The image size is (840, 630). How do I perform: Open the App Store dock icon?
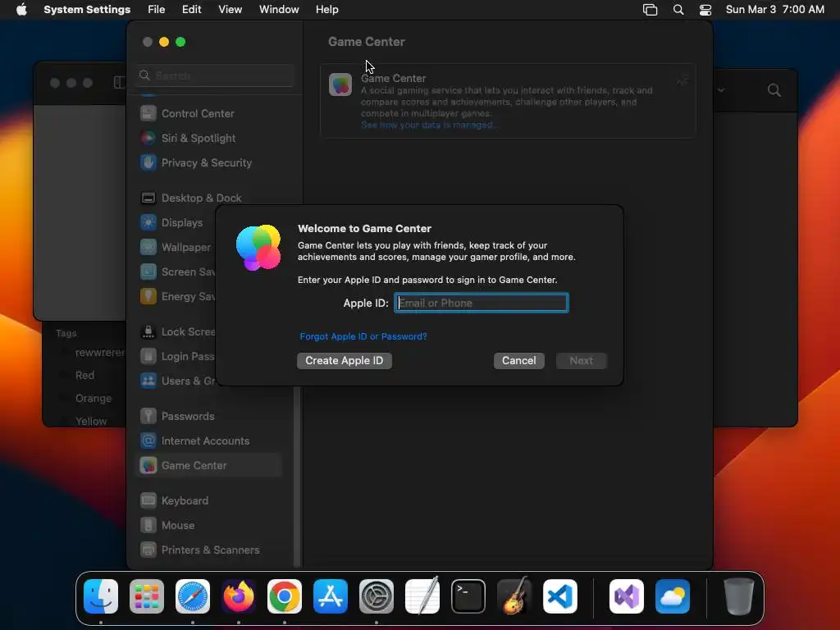point(331,596)
